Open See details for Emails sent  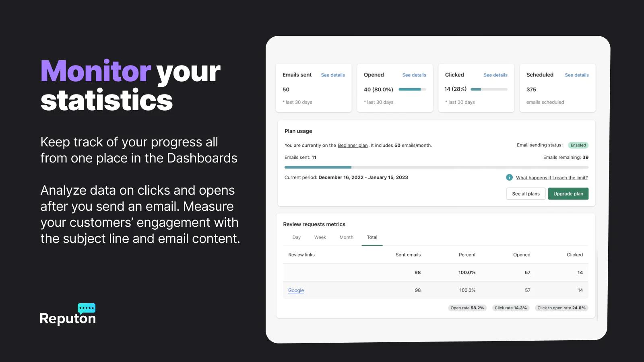(333, 75)
